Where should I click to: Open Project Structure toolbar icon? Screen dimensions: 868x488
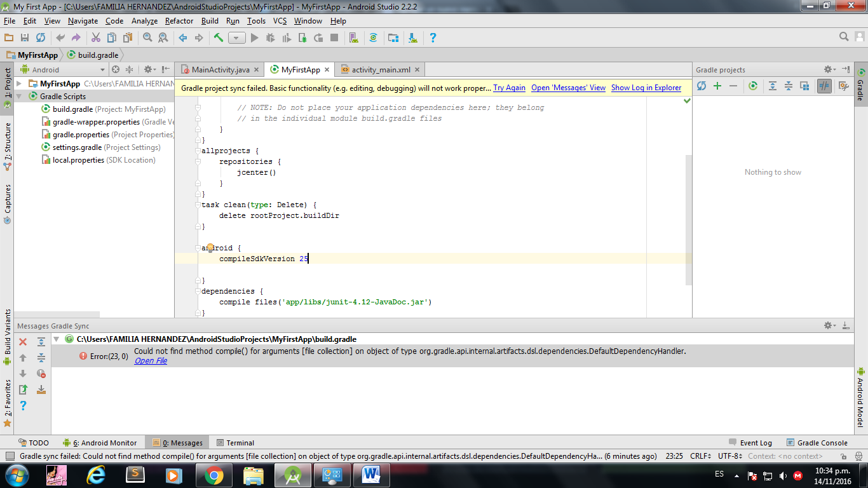click(393, 38)
